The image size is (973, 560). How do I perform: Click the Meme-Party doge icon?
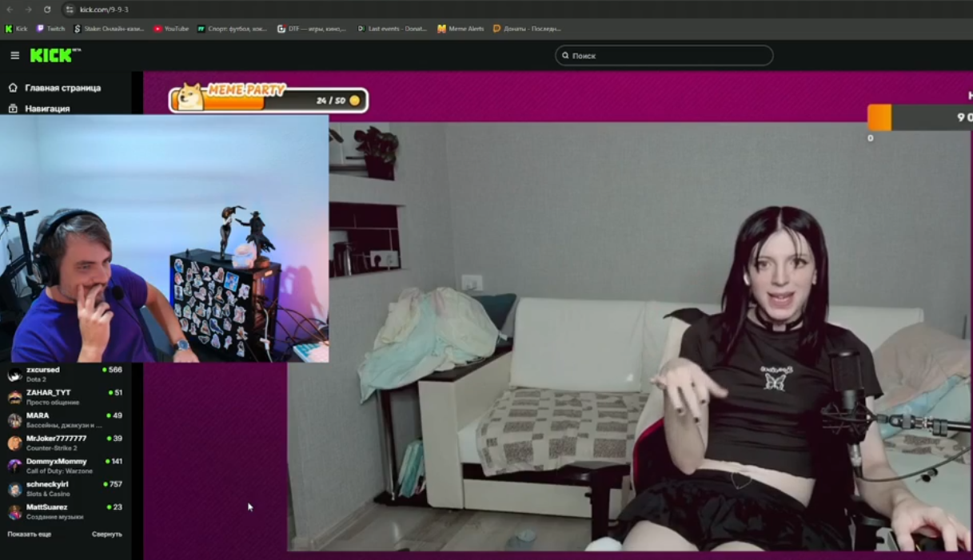[190, 97]
